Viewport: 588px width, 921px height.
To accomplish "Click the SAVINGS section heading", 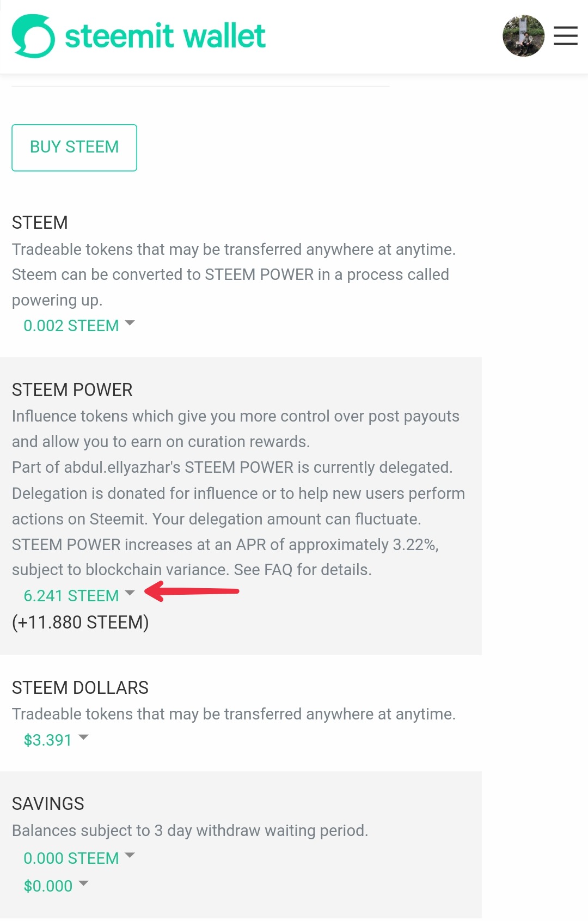I will [48, 804].
